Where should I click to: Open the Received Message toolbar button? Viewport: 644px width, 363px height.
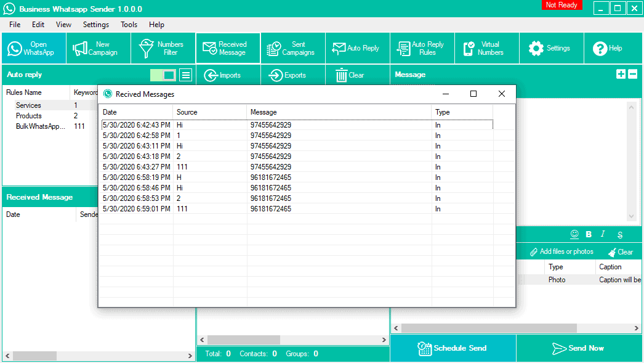point(228,49)
